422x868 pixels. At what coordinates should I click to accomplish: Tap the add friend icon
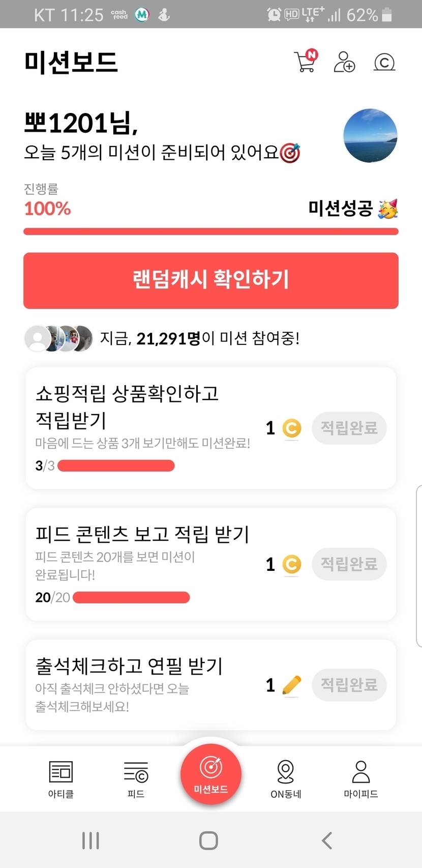[344, 62]
